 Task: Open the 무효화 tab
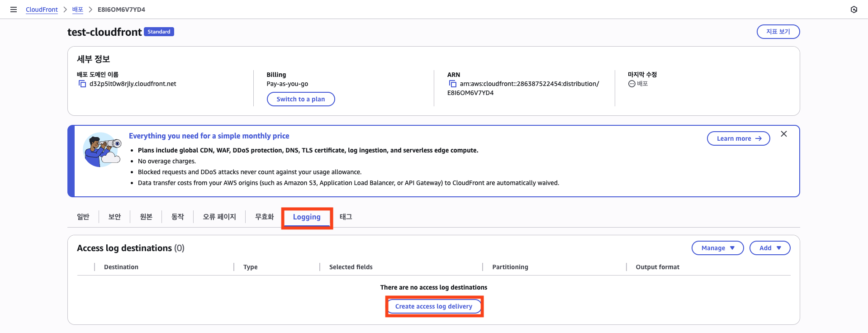click(264, 217)
